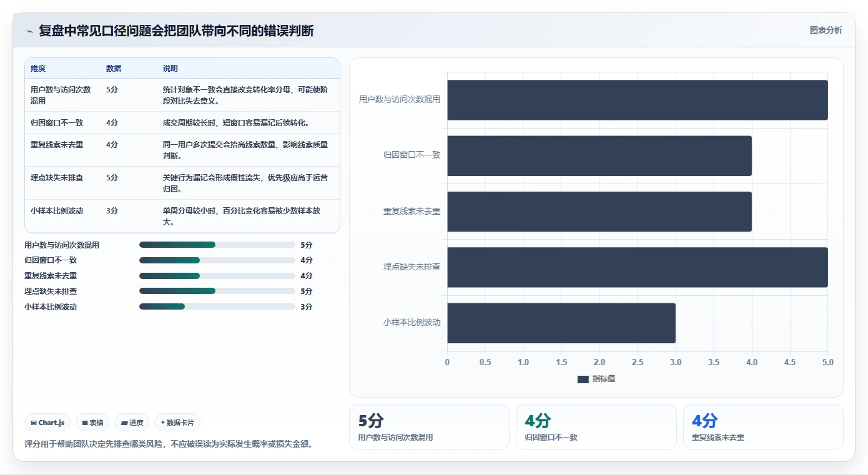Click the 归因窗口不一致 progress bar
This screenshot has height=475, width=868.
coord(217,260)
